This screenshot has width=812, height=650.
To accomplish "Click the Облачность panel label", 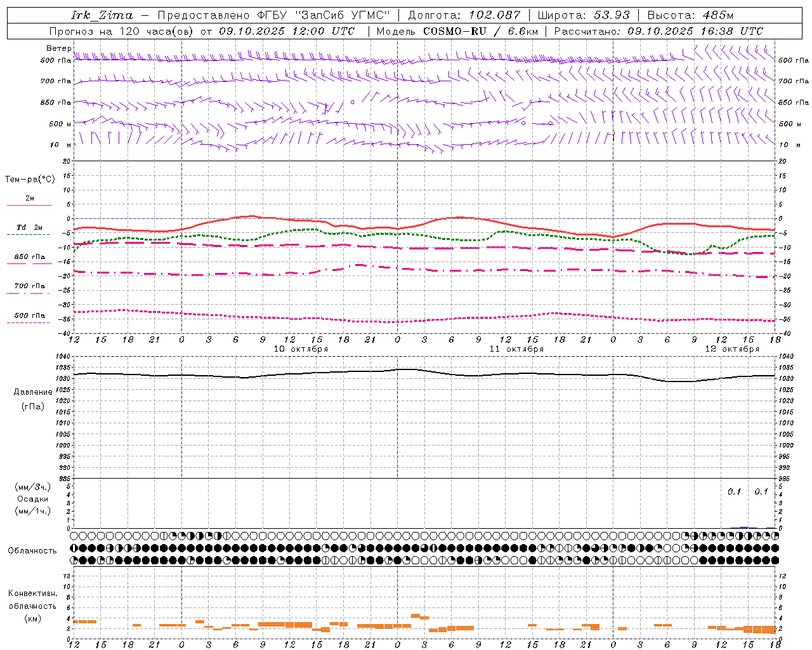I will [x=32, y=551].
